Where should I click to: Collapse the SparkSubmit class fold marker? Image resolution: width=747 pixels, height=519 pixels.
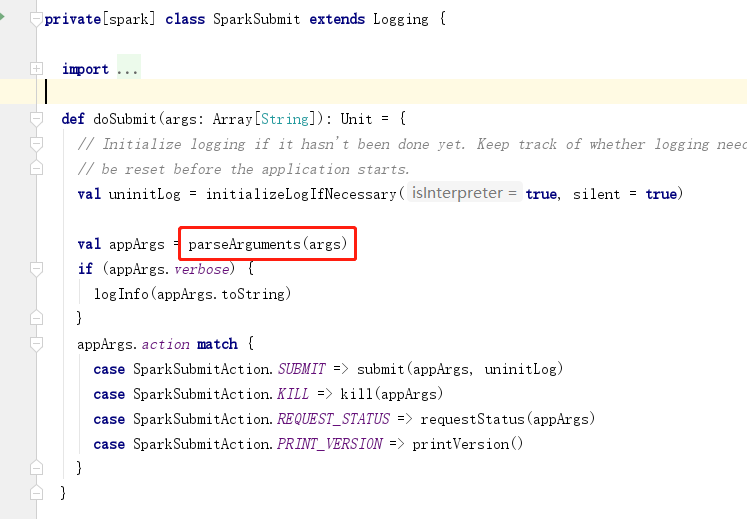click(36, 19)
